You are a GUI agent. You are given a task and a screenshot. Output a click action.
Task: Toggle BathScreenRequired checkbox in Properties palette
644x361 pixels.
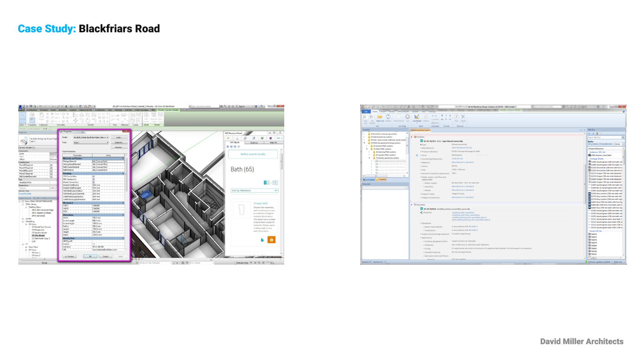tap(51, 176)
